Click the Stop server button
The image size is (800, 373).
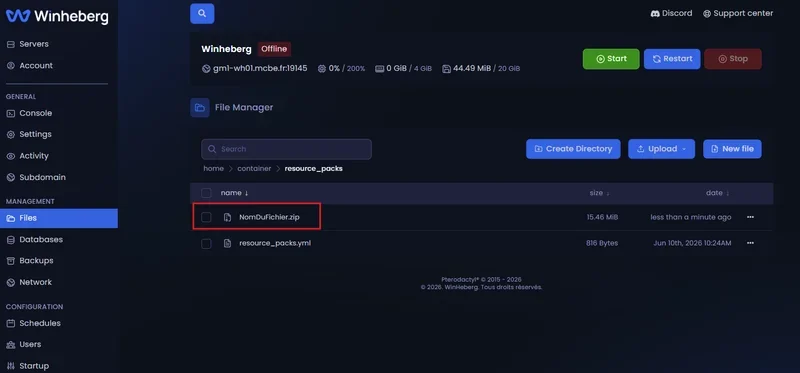[x=733, y=59]
